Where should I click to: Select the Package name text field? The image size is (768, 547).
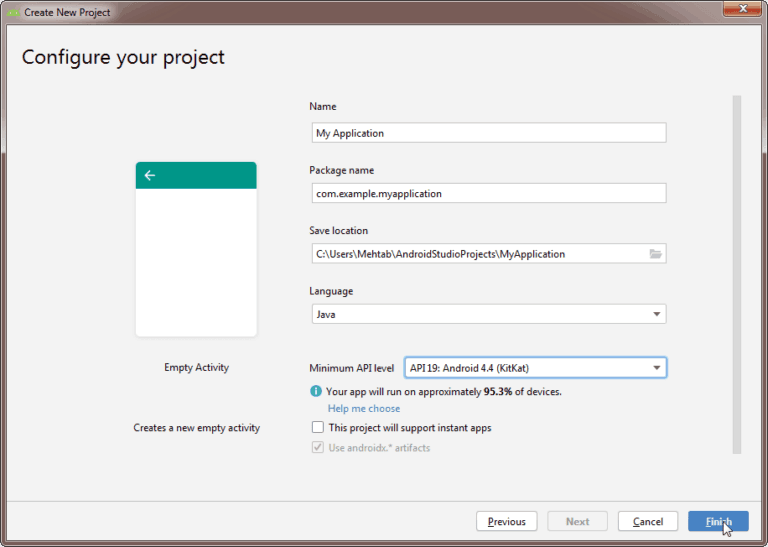(x=488, y=193)
